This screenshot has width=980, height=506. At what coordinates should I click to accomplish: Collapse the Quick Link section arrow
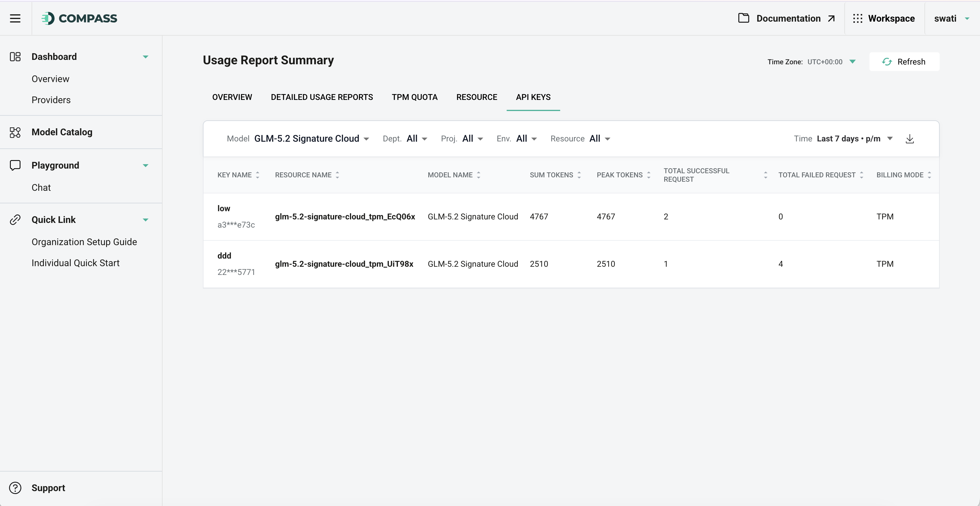click(x=145, y=220)
